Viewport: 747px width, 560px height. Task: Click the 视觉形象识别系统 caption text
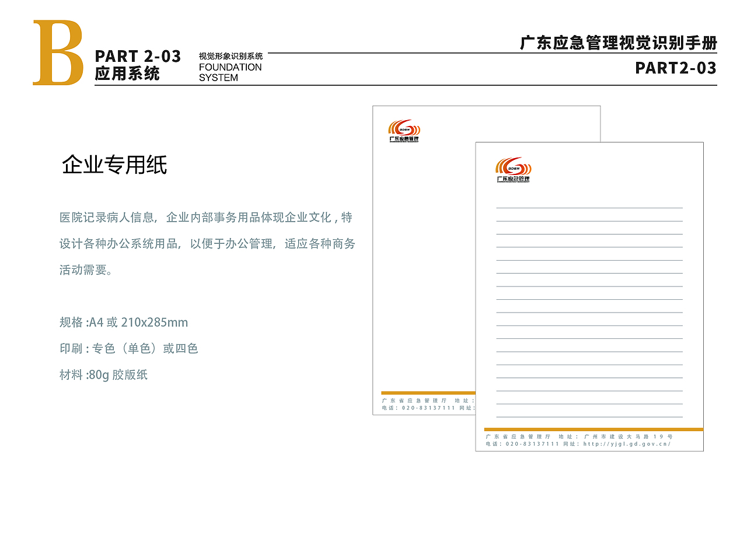point(231,56)
